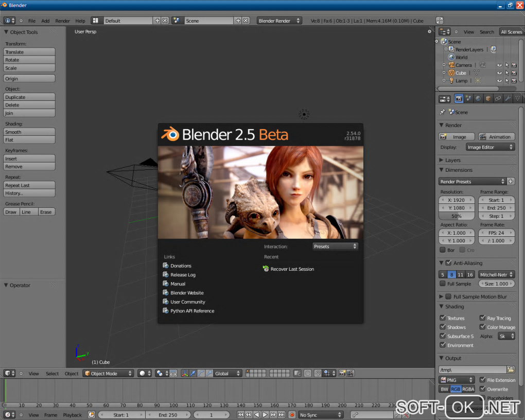The height and width of the screenshot is (420, 525).
Task: Open the Select menu in 3D view header
Action: tap(52, 374)
